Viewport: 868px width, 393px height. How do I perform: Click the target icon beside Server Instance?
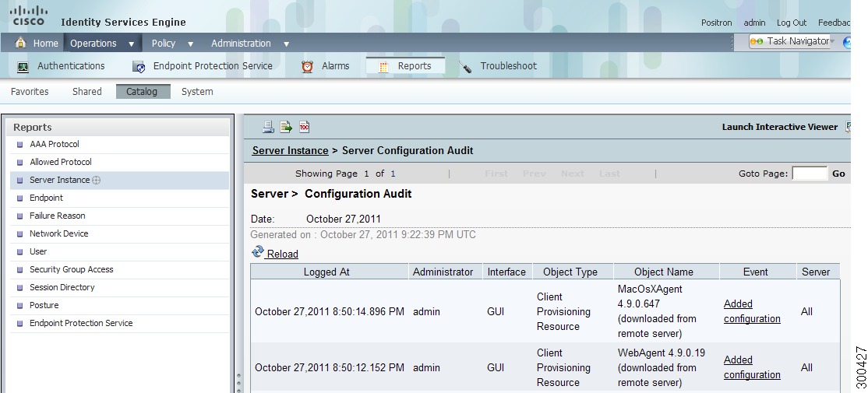pos(97,181)
